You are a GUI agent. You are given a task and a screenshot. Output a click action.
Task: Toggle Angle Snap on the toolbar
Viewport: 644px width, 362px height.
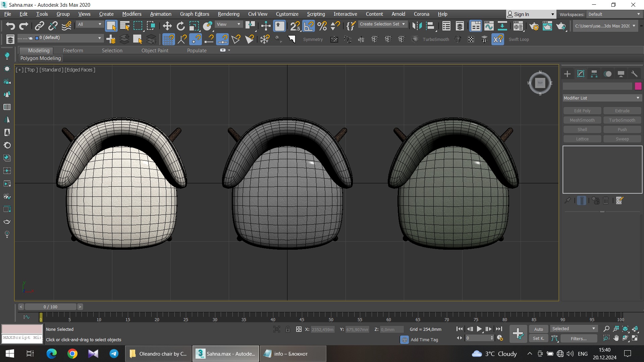[309, 26]
